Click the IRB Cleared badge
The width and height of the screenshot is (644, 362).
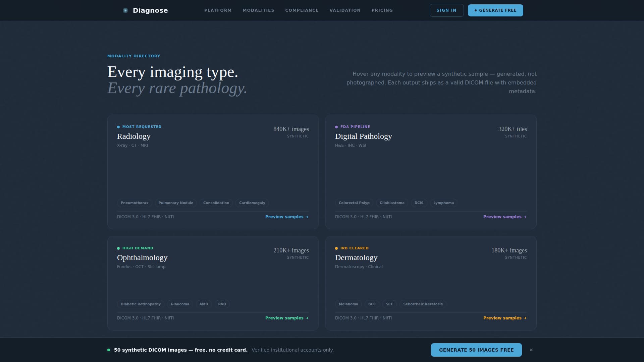(352, 248)
